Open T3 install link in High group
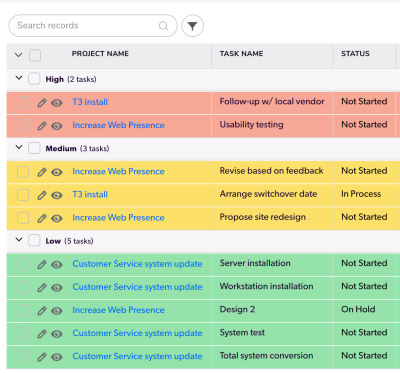 (90, 102)
